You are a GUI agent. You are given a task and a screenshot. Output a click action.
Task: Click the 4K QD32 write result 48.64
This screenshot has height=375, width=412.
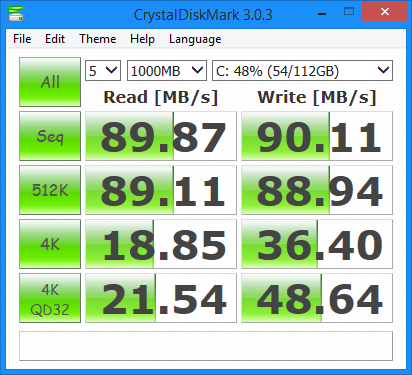317,298
